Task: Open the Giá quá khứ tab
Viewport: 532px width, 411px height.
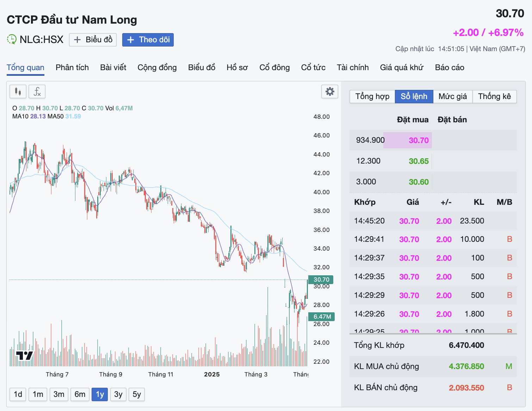Action: (x=402, y=68)
